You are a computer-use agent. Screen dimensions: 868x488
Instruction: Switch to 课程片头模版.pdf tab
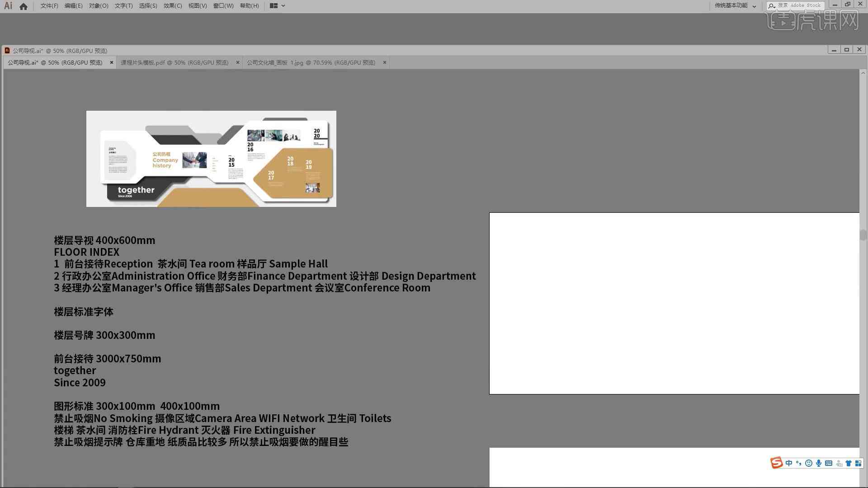(x=176, y=62)
